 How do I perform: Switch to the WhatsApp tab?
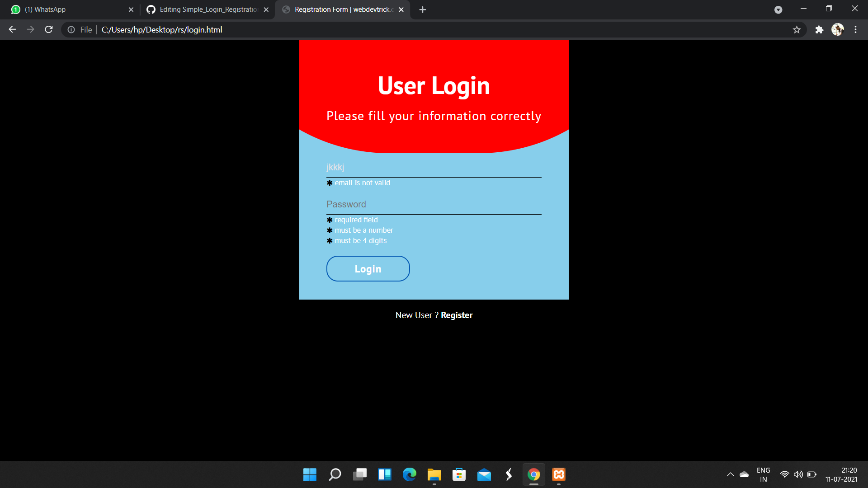68,9
